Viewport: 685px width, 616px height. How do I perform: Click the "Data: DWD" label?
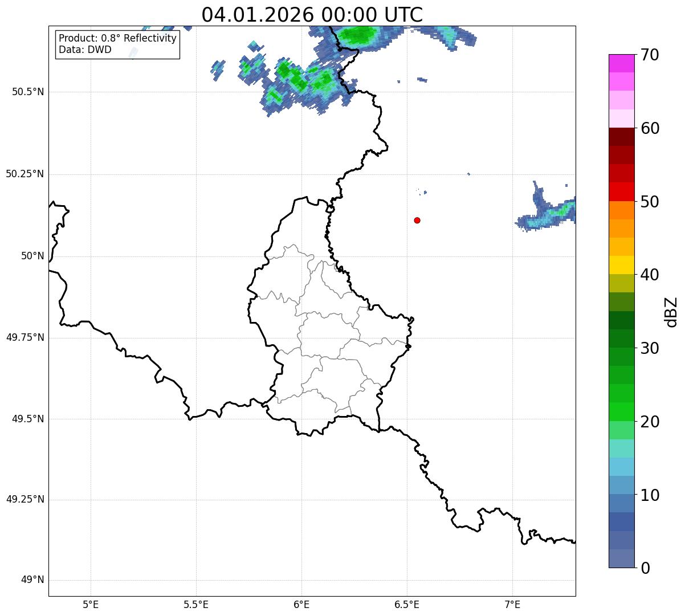click(85, 50)
